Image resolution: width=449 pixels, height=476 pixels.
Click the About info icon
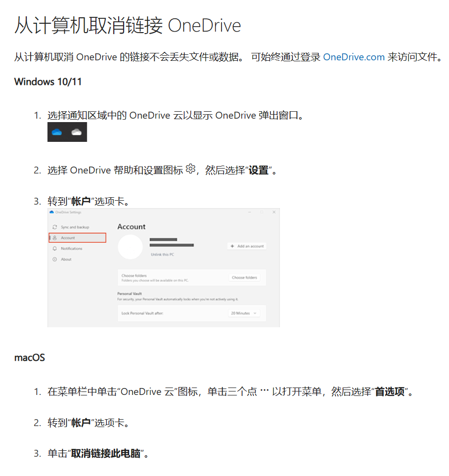pos(55,259)
